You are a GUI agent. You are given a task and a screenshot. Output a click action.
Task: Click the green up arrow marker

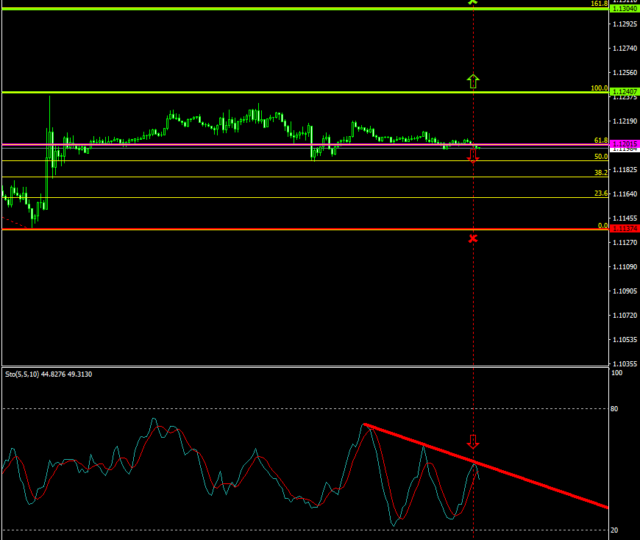[x=473, y=81]
